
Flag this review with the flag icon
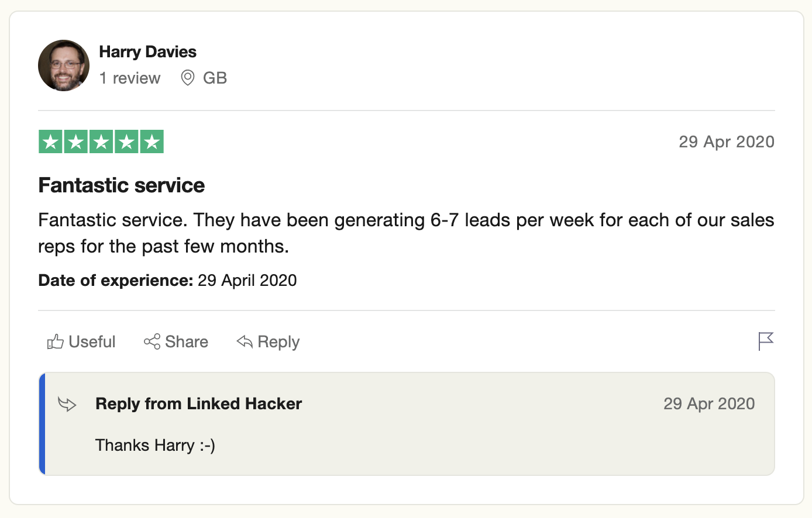[x=765, y=341]
